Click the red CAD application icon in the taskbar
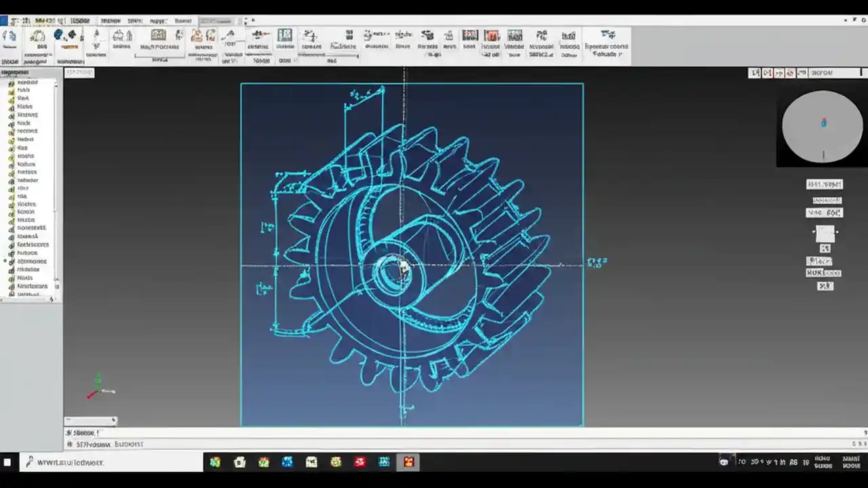 pyautogui.click(x=359, y=462)
